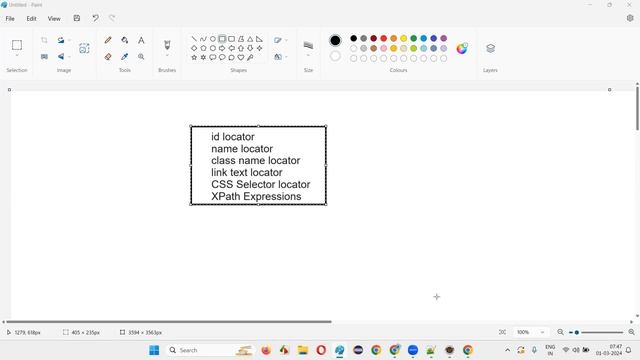Image resolution: width=640 pixels, height=360 pixels.
Task: Pick the purple colour swatch
Action: 444,38
